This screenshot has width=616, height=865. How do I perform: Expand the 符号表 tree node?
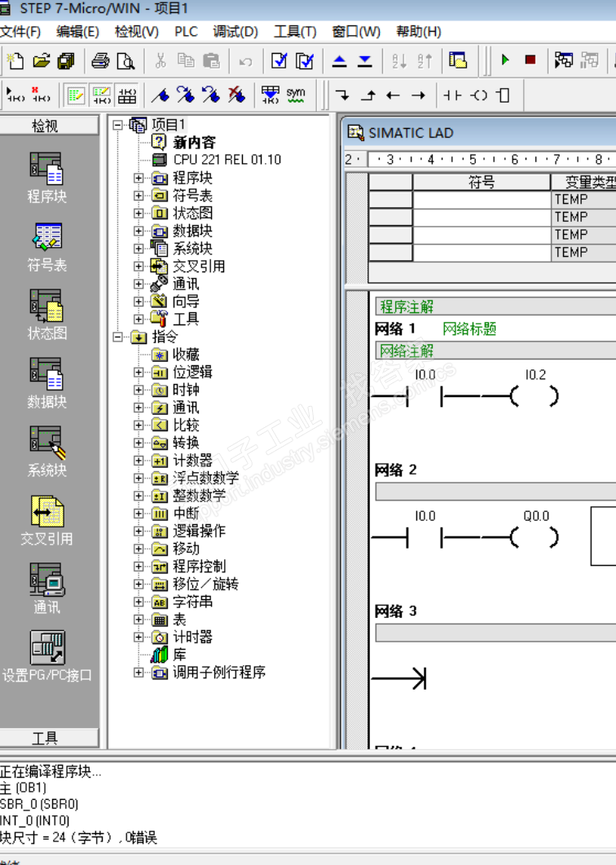click(x=139, y=196)
